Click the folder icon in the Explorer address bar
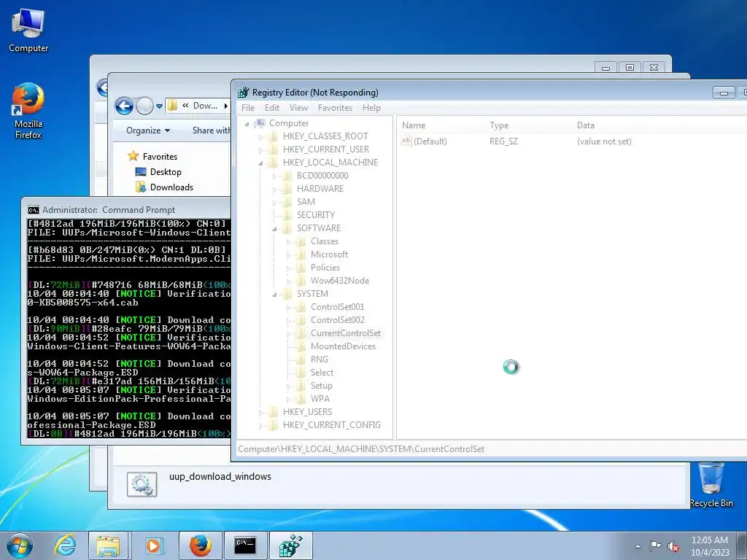 173,105
